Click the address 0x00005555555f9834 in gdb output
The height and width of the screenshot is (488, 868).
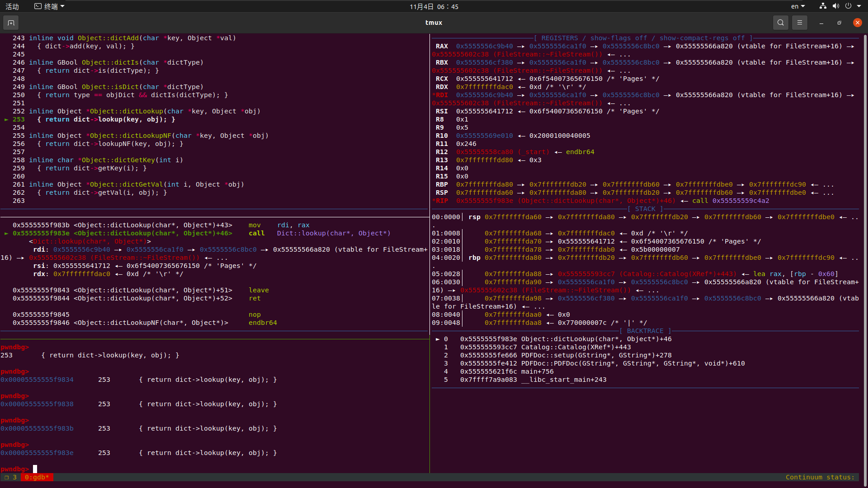tap(37, 380)
